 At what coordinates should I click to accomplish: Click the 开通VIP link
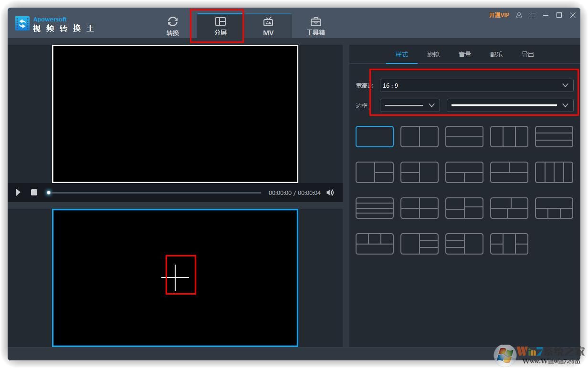coord(499,15)
